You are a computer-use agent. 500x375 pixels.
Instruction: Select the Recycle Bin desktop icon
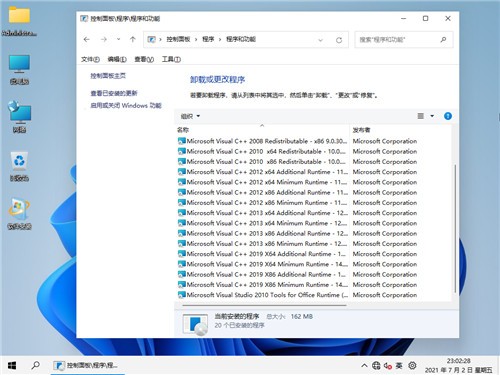(19, 166)
